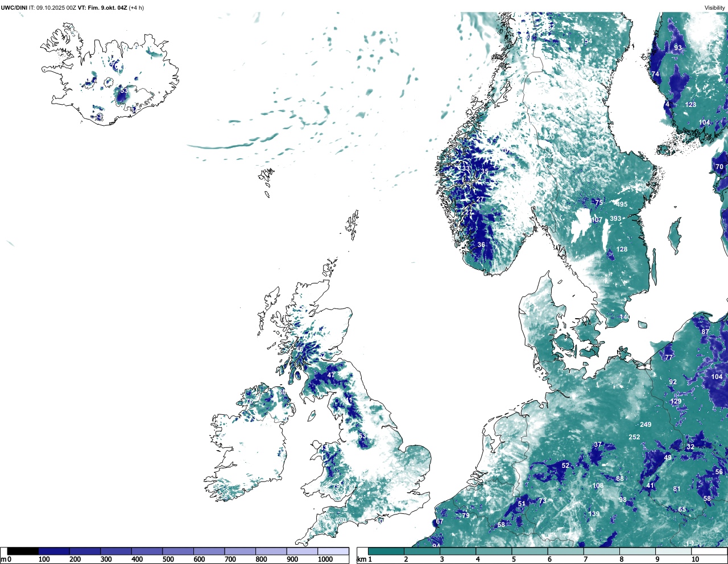Viewport: 728px width, 564px height.
Task: Select the 1–2 km dark teal swatch
Action: (x=386, y=551)
